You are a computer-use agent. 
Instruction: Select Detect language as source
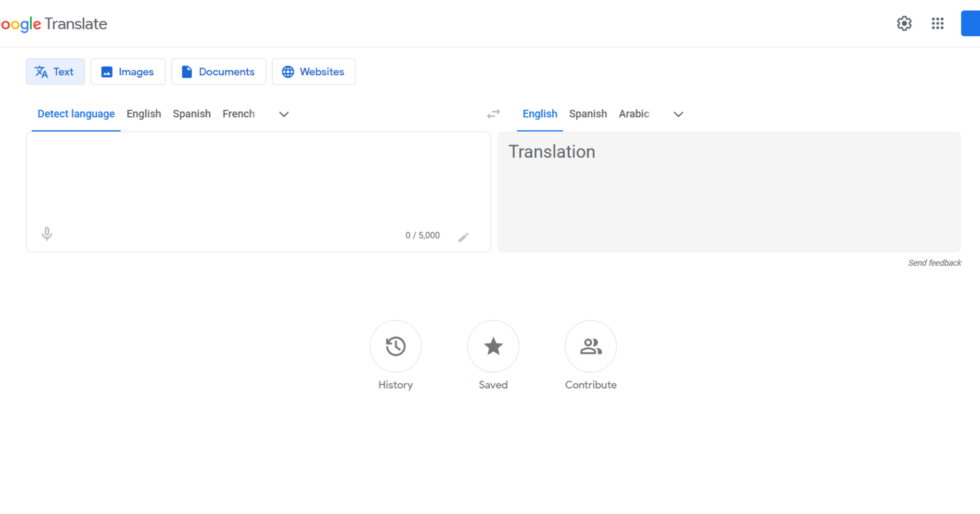point(76,114)
